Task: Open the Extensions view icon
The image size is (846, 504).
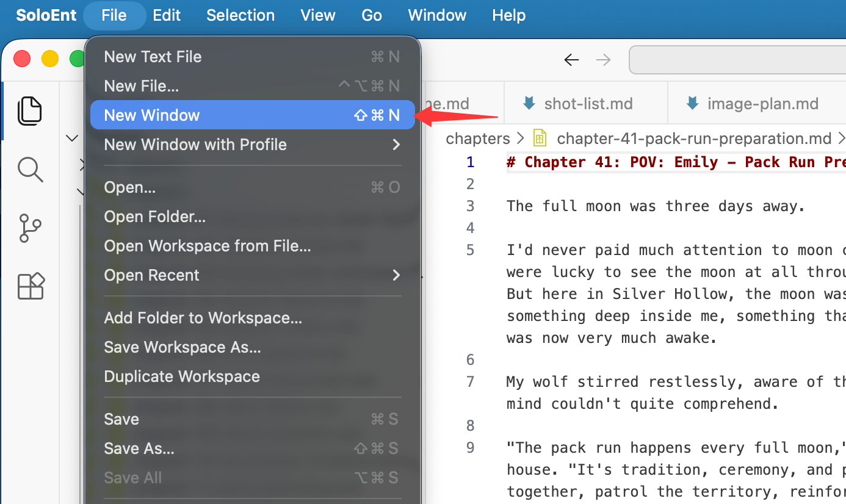Action: coord(30,286)
